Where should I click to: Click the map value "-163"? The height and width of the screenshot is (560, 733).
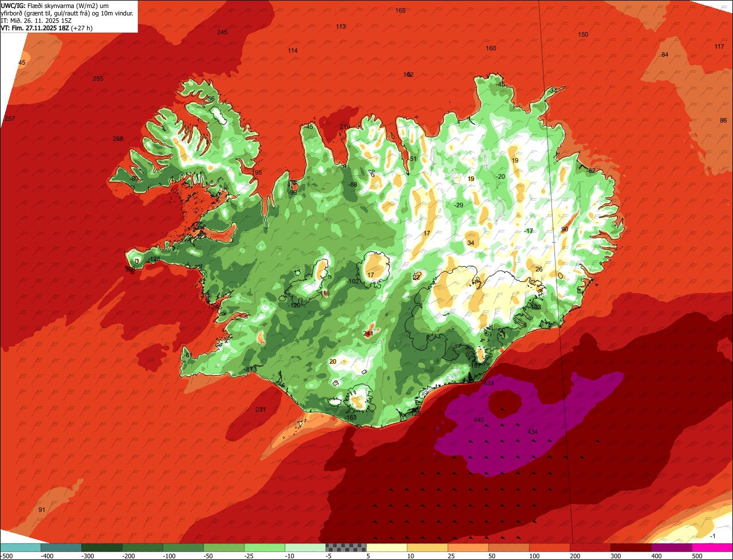point(351,417)
